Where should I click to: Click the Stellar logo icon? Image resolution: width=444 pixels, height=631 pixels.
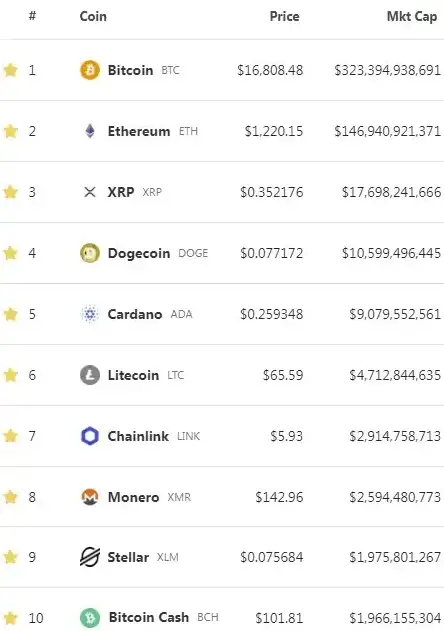tap(90, 557)
